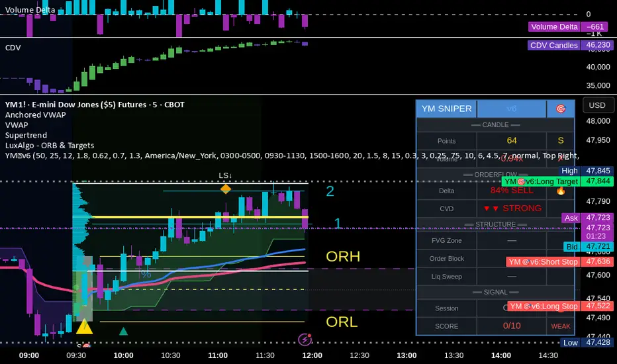Click the 14:00 time axis label
617x364 pixels.
501,356
